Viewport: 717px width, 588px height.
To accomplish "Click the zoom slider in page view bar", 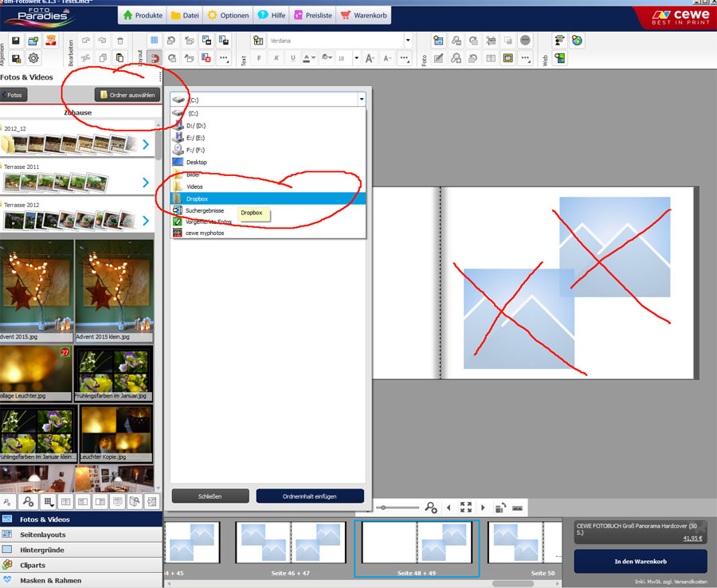I will (x=398, y=507).
